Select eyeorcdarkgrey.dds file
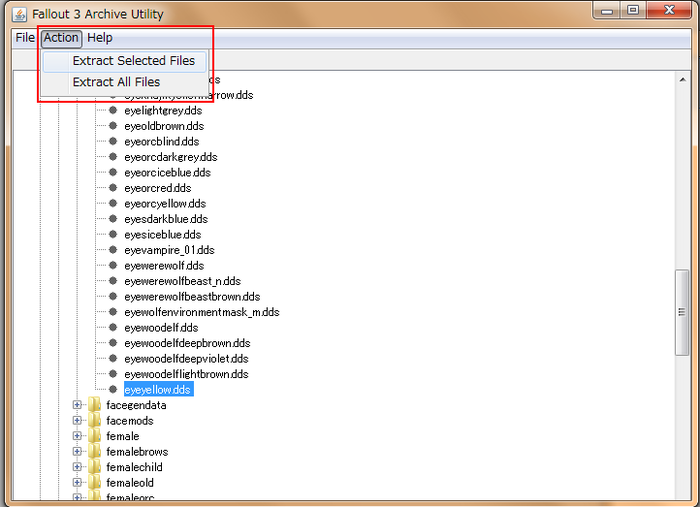 pos(171,157)
